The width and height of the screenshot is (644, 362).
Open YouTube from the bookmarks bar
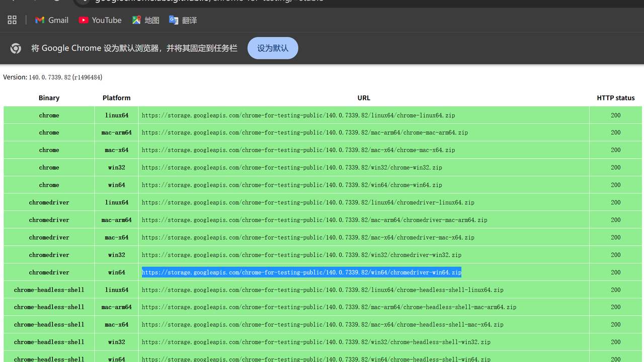[x=100, y=20]
